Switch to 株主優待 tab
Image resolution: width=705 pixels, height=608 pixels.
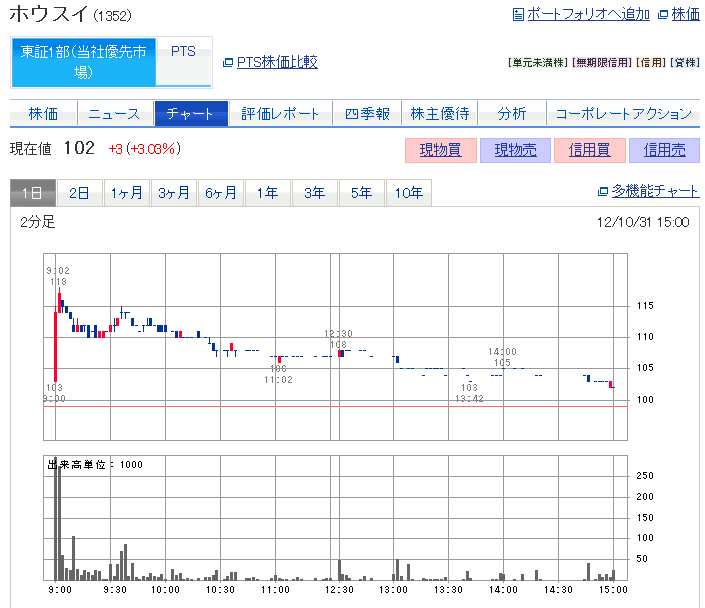point(440,114)
